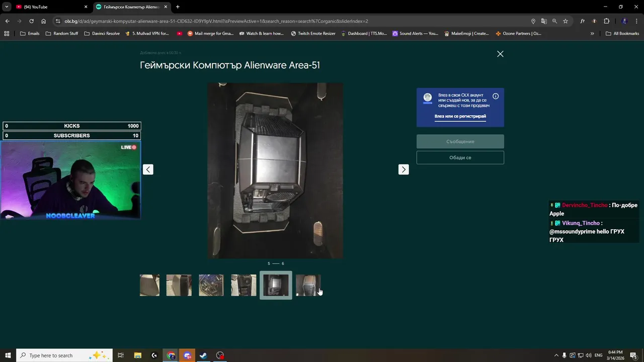Open the info icon in login prompt
Viewport: 644px width, 362px height.
point(496,96)
